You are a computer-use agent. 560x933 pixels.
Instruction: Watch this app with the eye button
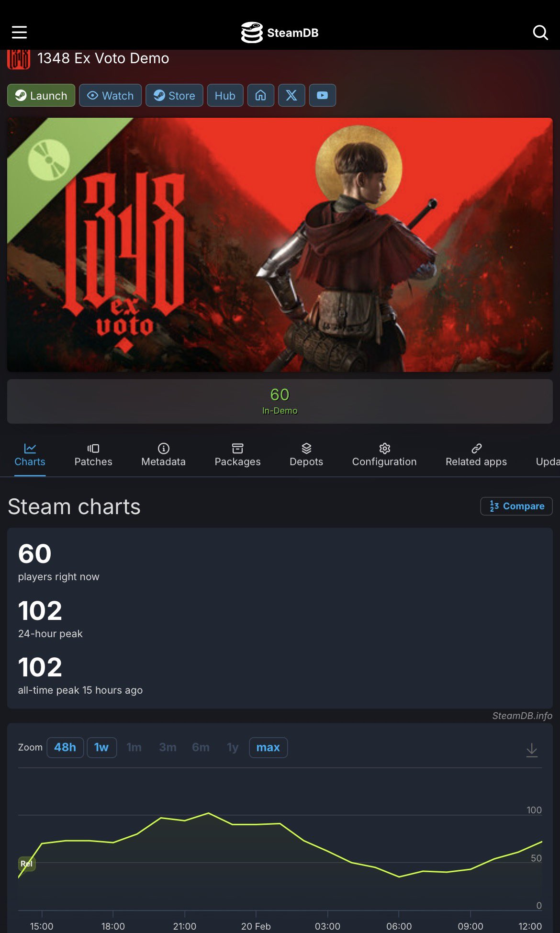[x=110, y=95]
